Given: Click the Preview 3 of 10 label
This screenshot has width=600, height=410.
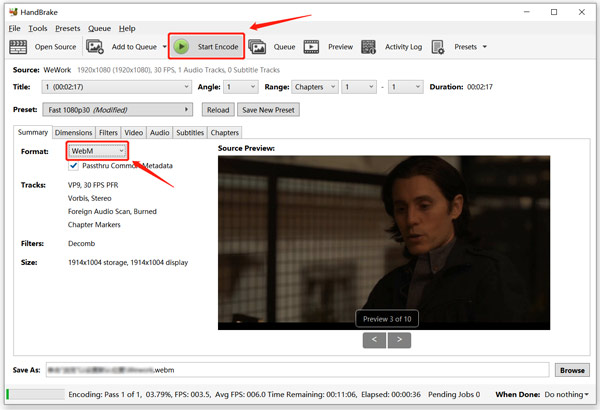Looking at the screenshot, I should click(387, 319).
